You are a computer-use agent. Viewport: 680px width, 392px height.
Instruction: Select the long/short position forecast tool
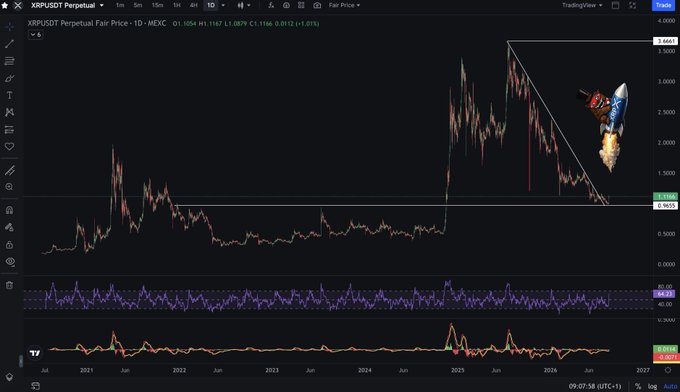pos(9,130)
